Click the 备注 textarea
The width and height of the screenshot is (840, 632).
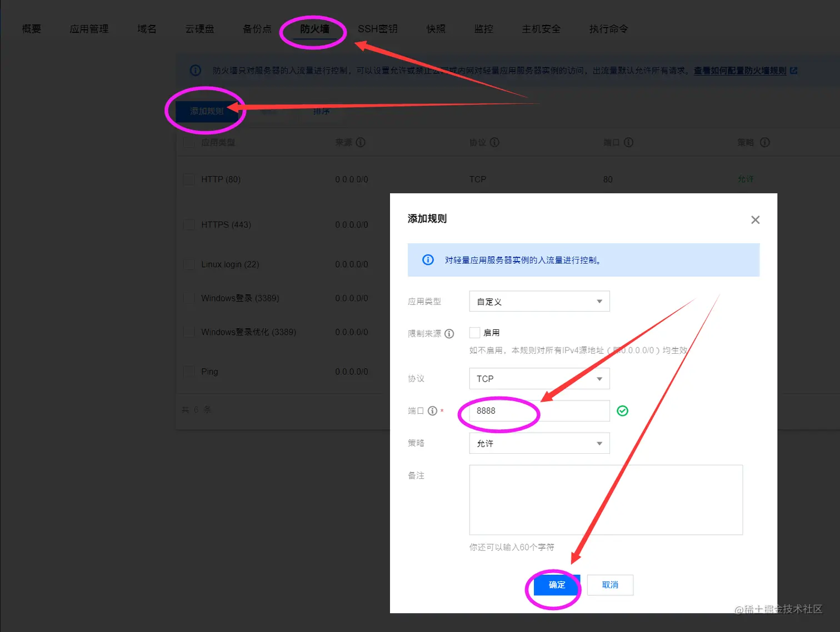(606, 500)
